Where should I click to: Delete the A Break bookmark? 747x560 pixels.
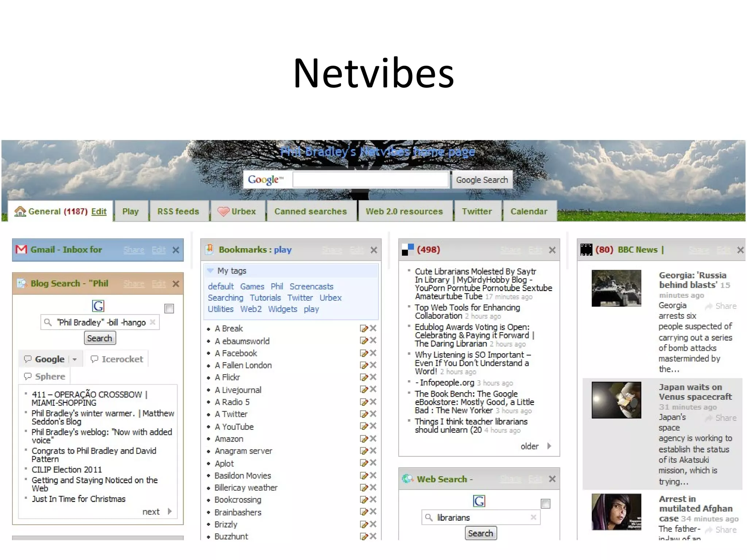(x=373, y=328)
